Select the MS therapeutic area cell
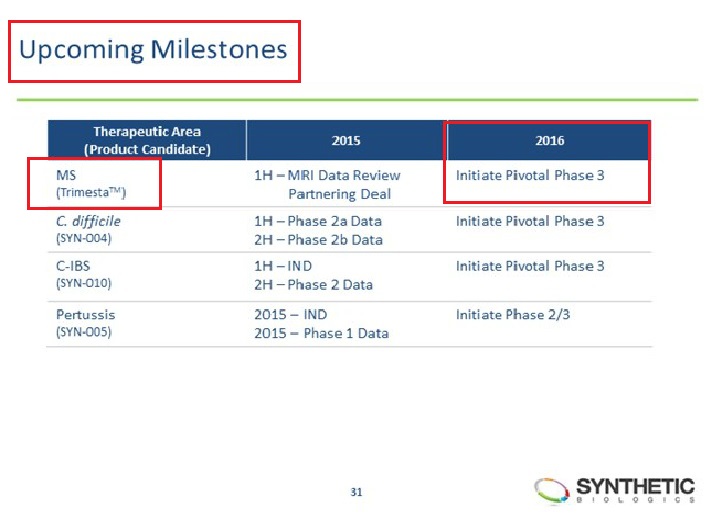 coord(67,174)
